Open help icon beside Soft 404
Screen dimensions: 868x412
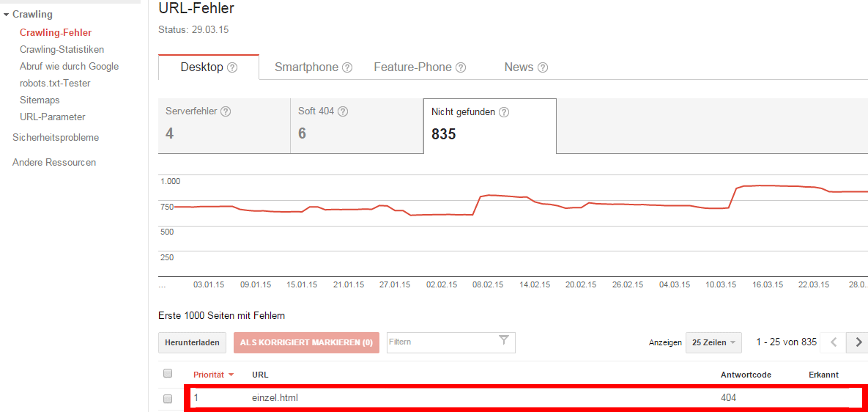[343, 111]
